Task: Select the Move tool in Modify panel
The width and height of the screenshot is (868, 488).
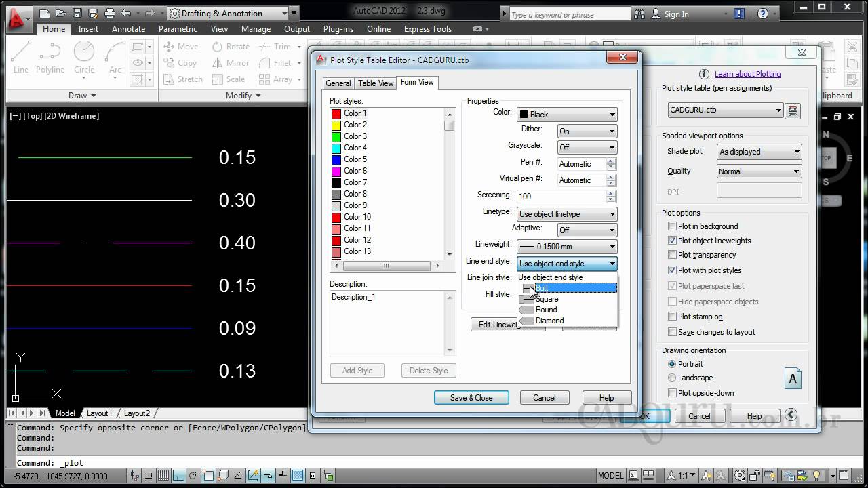Action: point(181,47)
